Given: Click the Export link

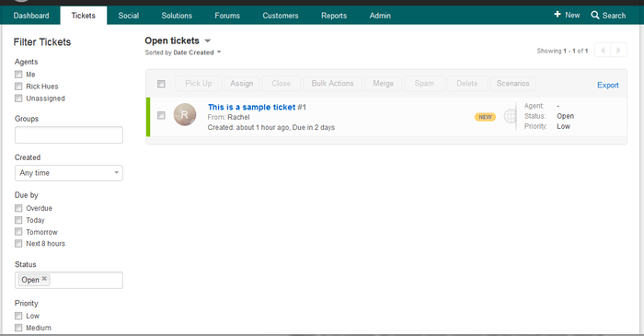Looking at the screenshot, I should [608, 85].
